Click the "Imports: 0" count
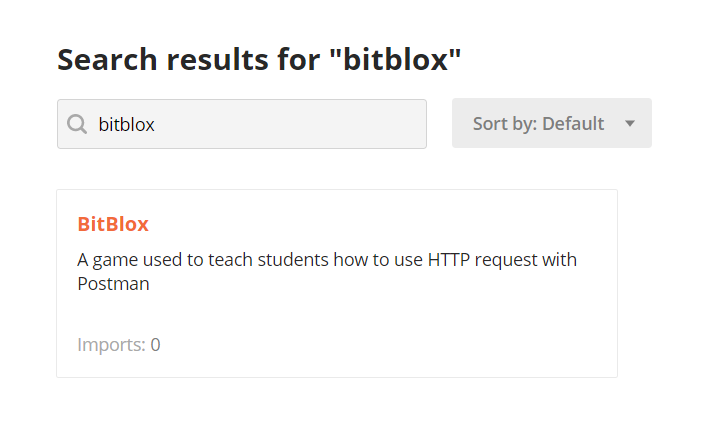Image resolution: width=725 pixels, height=424 pixels. point(118,345)
